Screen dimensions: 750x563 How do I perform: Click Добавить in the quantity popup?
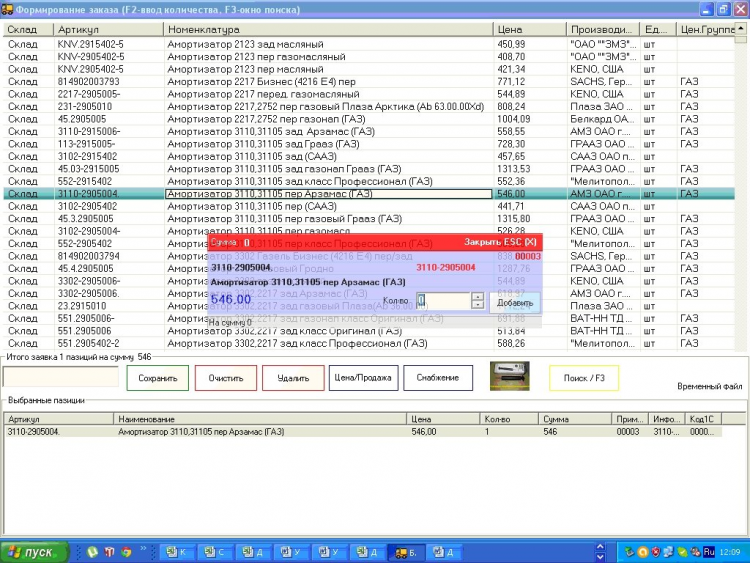[515, 303]
